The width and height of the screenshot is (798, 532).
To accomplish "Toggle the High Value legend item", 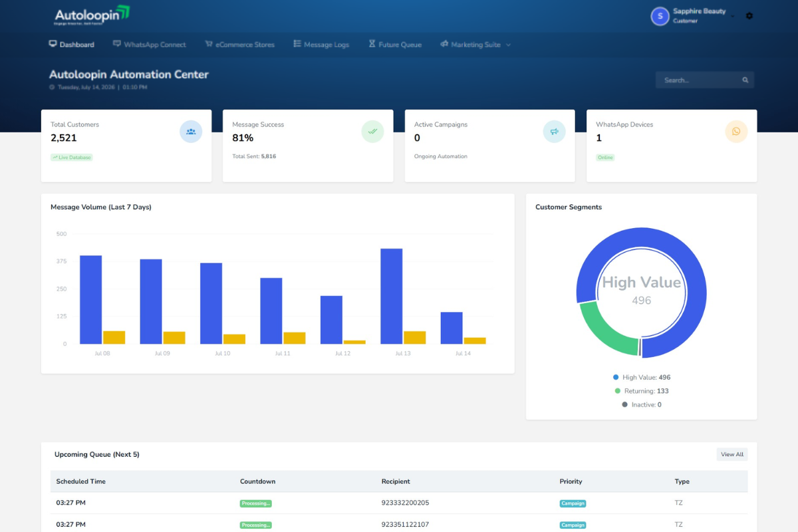I will (x=642, y=377).
